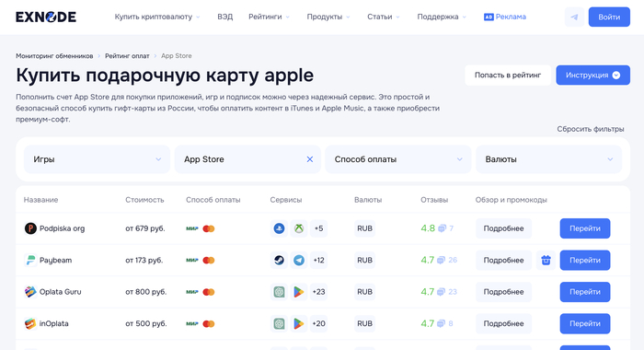Click Стоимость column header

click(144, 200)
